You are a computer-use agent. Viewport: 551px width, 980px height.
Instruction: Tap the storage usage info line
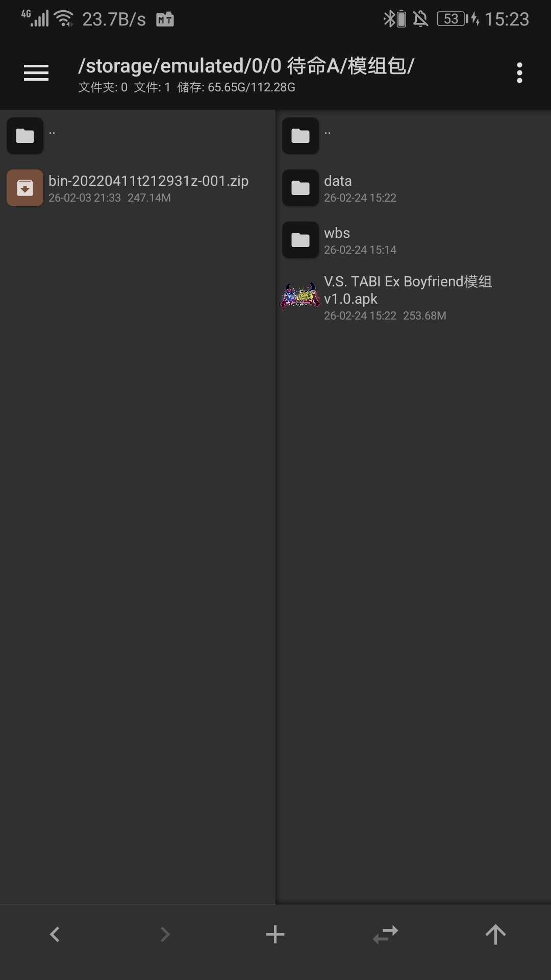click(187, 87)
